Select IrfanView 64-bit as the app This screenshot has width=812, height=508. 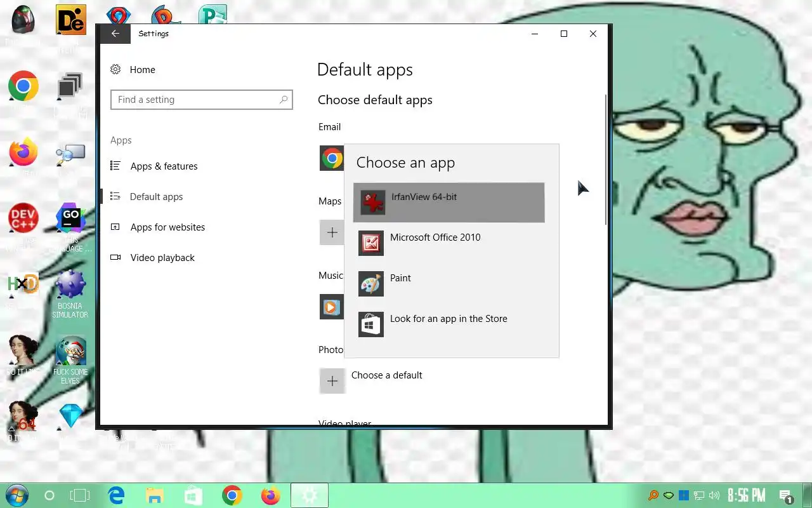(x=449, y=203)
